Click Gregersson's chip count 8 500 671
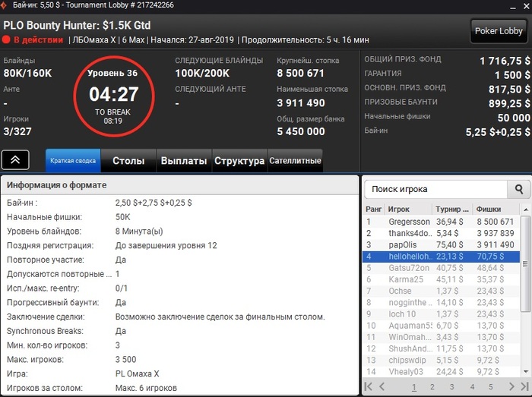Screen dimensions: 532x397 point(496,222)
